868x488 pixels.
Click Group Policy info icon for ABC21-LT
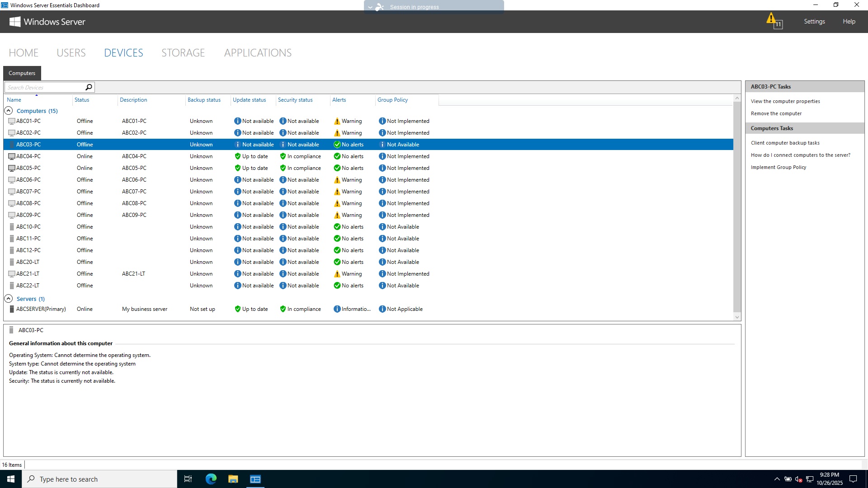pyautogui.click(x=382, y=274)
